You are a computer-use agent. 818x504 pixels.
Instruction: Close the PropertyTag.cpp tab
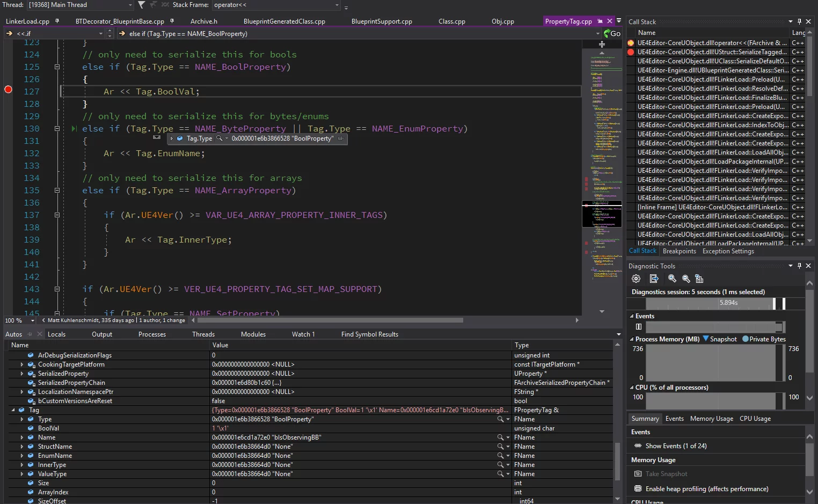[x=610, y=21]
